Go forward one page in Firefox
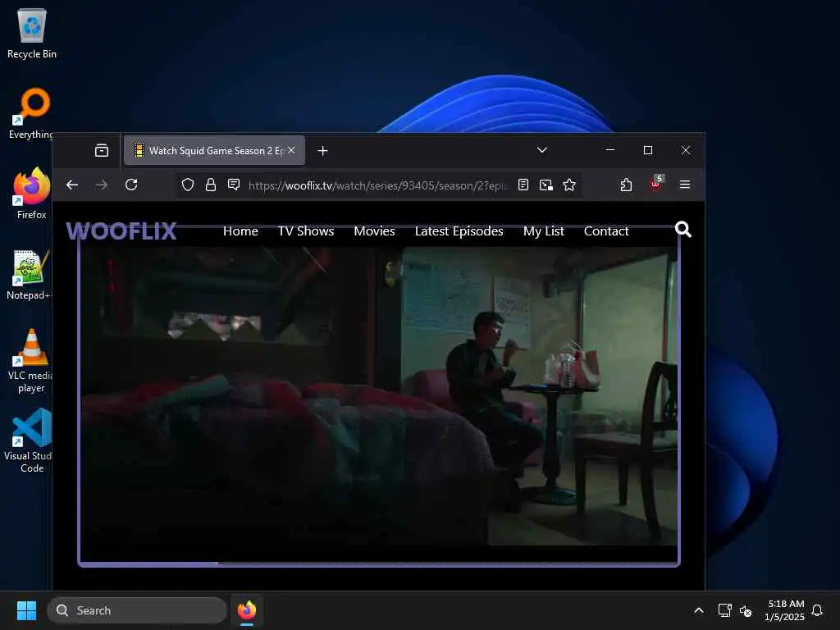Image resolution: width=840 pixels, height=630 pixels. (101, 185)
